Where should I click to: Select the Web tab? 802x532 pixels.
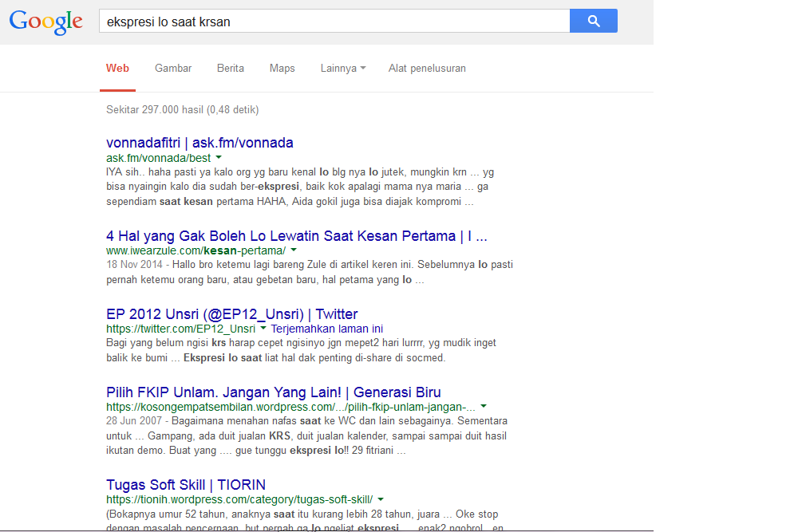tap(117, 69)
